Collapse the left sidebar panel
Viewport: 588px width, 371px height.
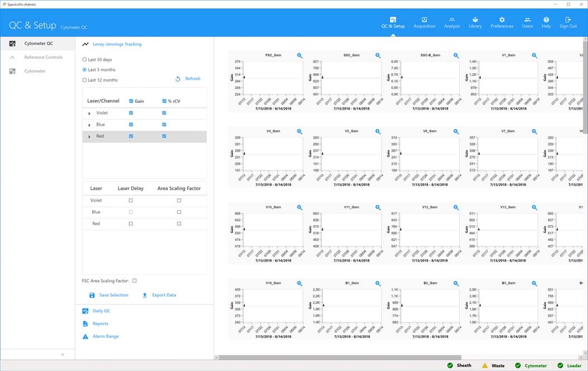(x=63, y=355)
